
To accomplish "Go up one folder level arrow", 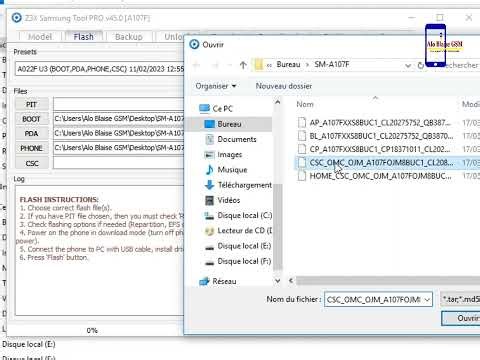I will 243,65.
